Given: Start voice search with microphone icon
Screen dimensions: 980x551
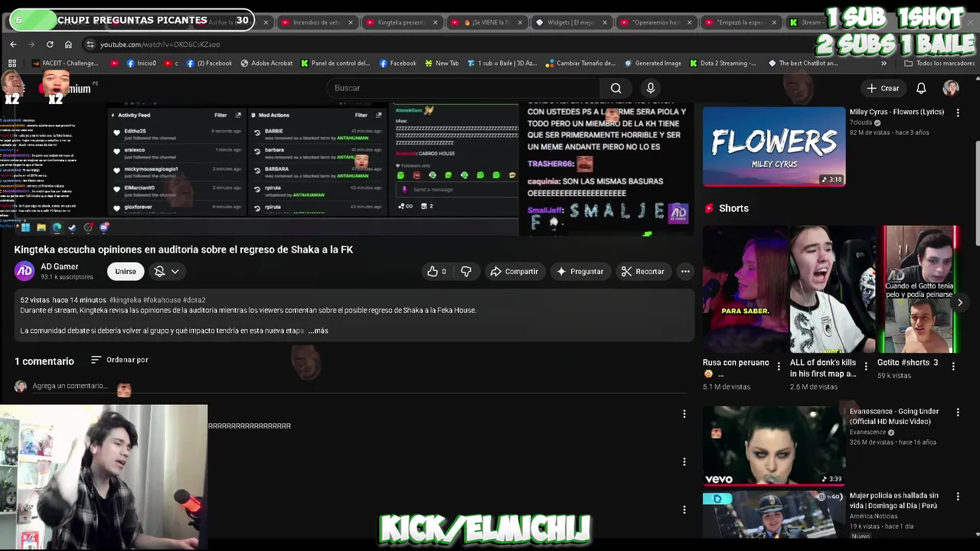Looking at the screenshot, I should tap(651, 88).
